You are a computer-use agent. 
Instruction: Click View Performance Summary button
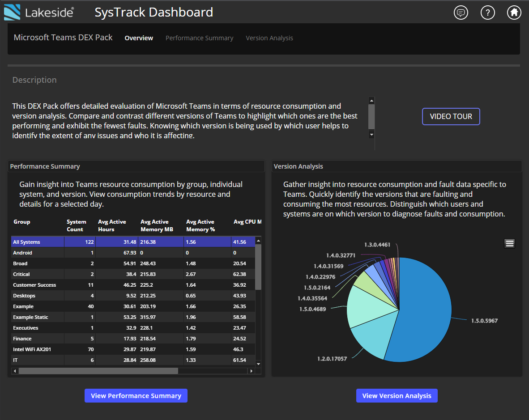coord(136,395)
